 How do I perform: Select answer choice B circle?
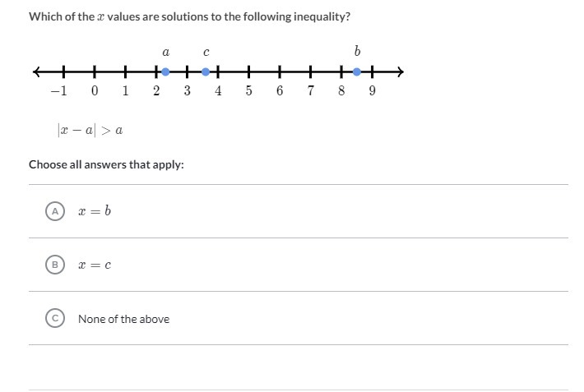[x=55, y=265]
